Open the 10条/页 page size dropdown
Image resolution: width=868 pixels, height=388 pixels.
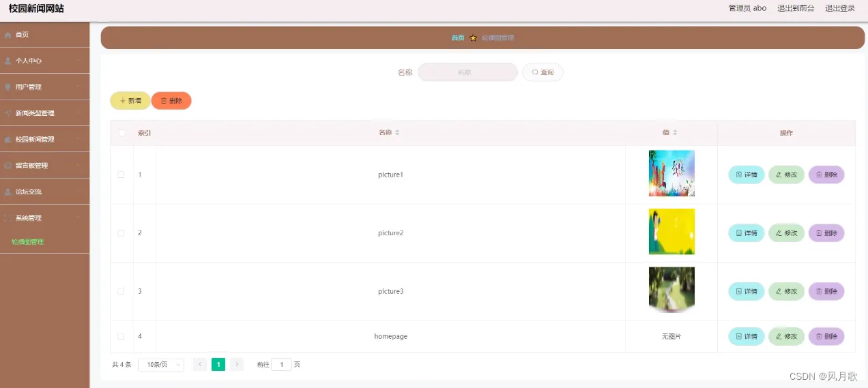(x=161, y=365)
